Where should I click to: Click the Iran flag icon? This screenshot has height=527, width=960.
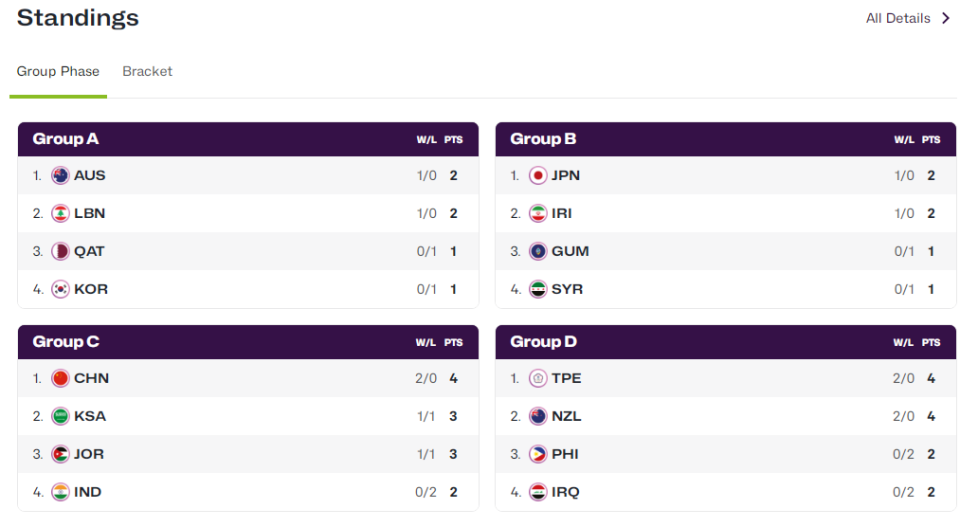pos(538,213)
